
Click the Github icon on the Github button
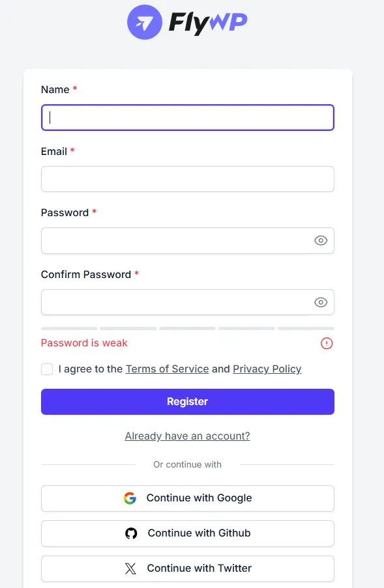(131, 533)
